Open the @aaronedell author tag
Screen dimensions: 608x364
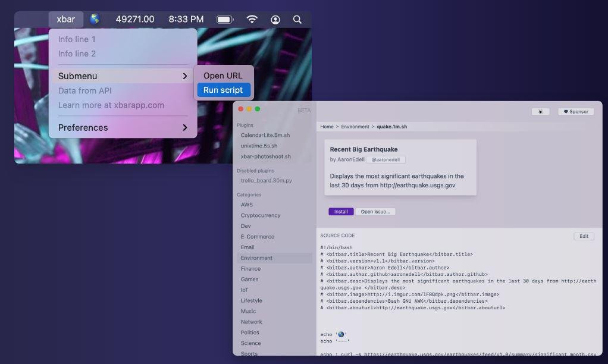(386, 160)
